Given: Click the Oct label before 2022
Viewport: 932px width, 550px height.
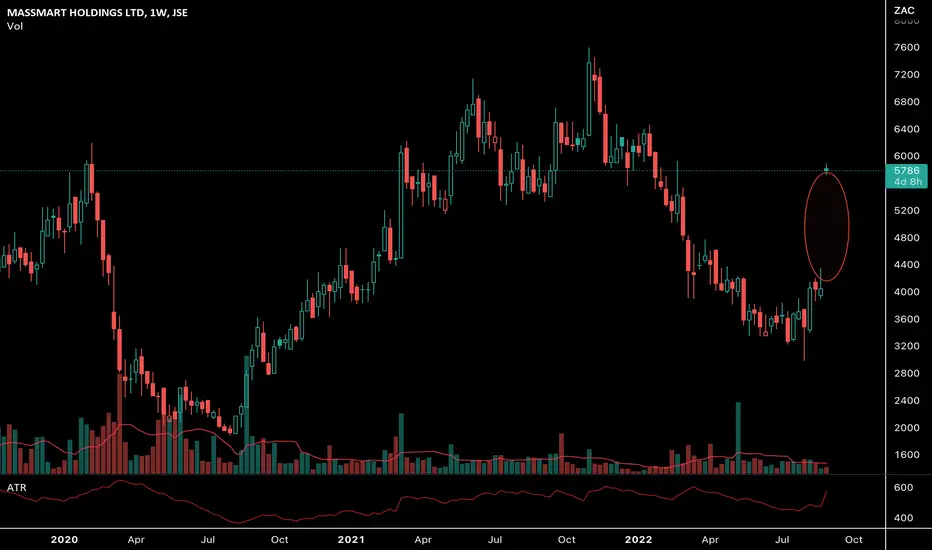Looking at the screenshot, I should pyautogui.click(x=566, y=540).
